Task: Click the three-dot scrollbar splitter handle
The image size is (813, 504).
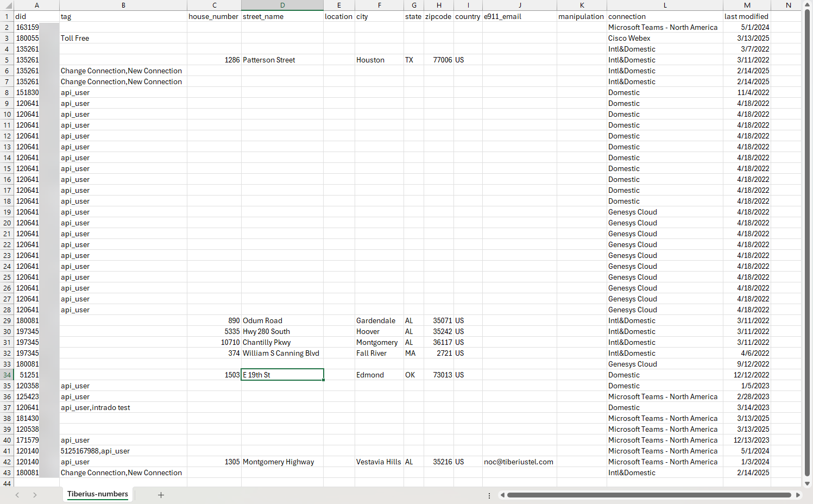Action: [x=489, y=495]
